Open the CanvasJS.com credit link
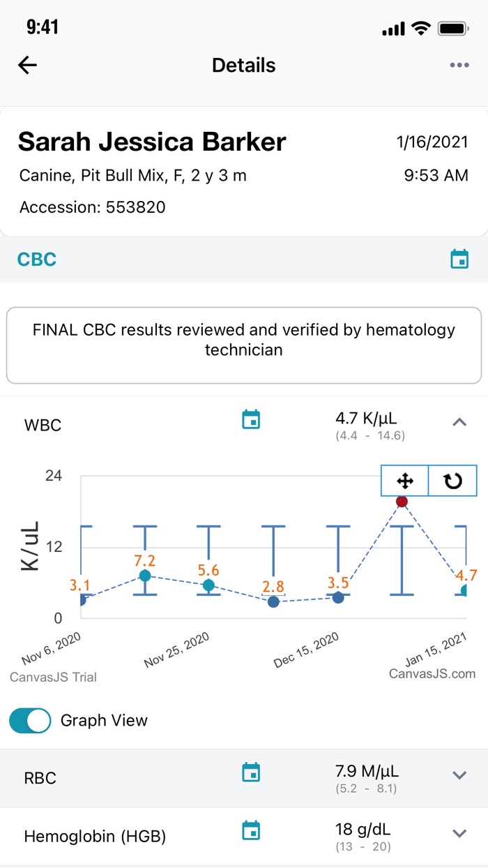 432,673
